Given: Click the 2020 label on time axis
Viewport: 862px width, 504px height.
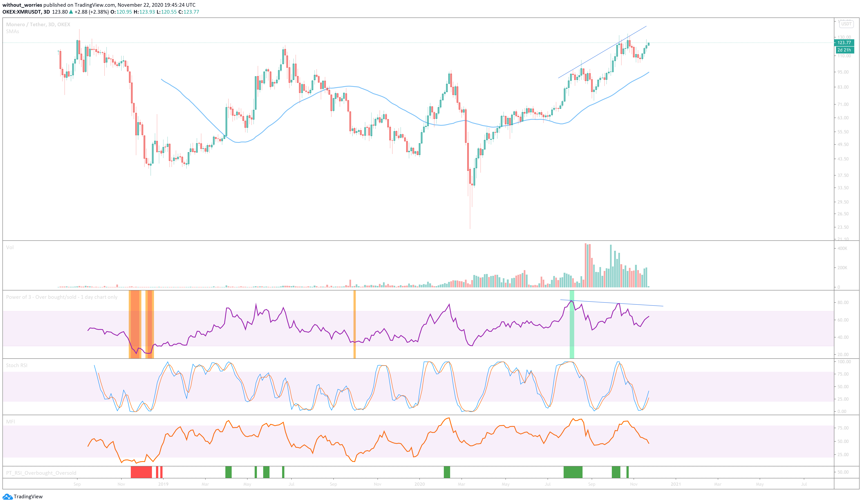Looking at the screenshot, I should pos(419,484).
